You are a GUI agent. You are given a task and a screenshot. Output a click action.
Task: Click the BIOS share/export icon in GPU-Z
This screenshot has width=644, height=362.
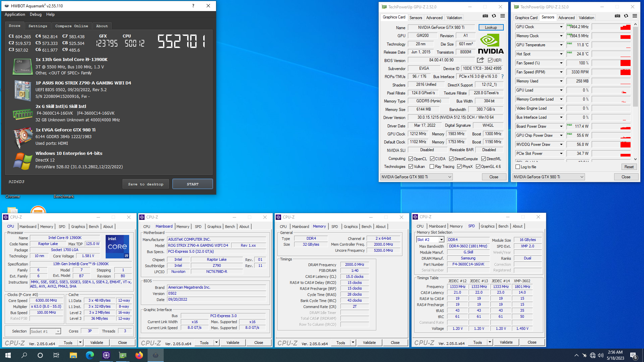click(x=481, y=60)
